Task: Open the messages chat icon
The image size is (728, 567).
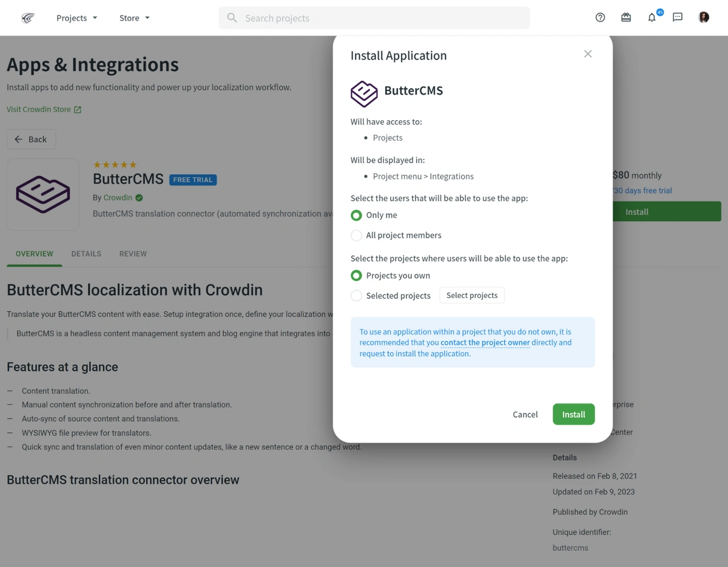Action: [678, 18]
